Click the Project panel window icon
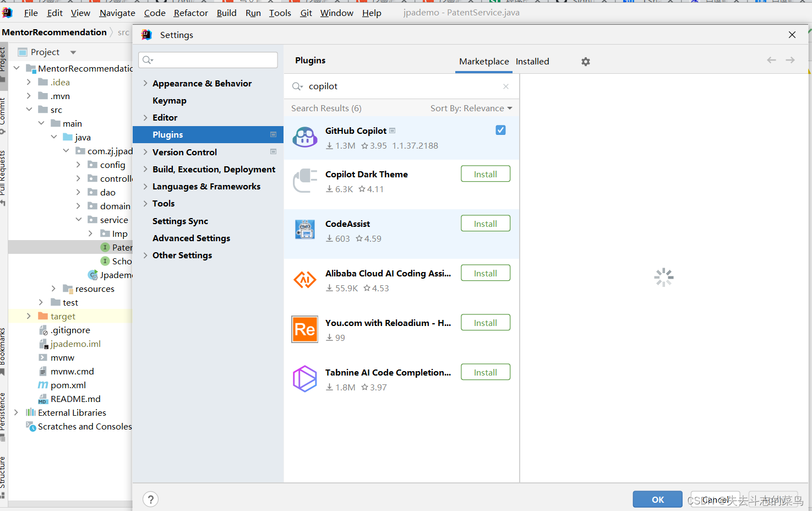The image size is (812, 511). click(23, 52)
